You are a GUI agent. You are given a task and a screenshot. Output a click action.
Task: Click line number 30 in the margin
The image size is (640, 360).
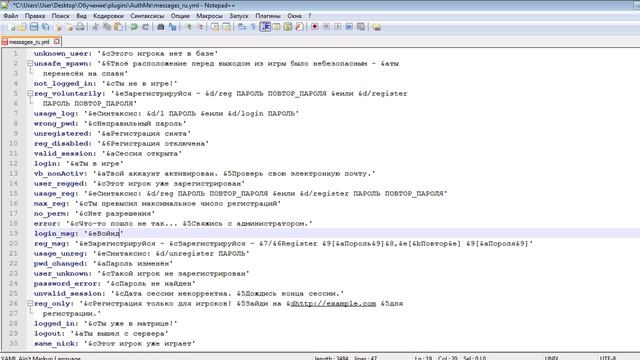coord(13,343)
